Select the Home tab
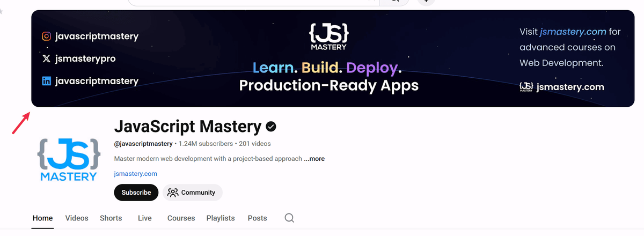Viewport: 644px width, 236px height. (x=43, y=218)
